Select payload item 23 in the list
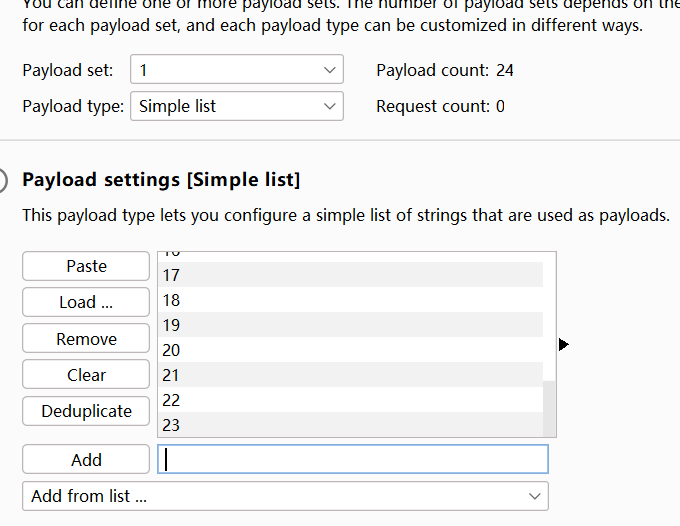The height and width of the screenshot is (526, 680). 350,425
